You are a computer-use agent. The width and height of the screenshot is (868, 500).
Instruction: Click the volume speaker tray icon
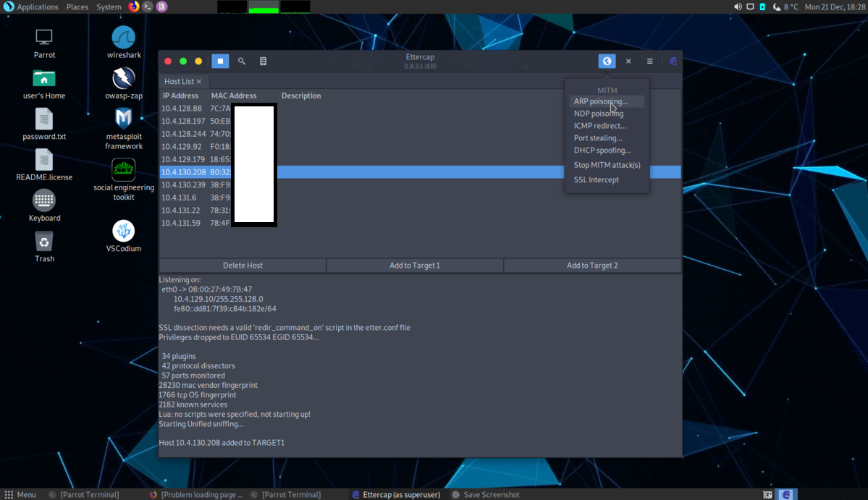[x=738, y=7]
